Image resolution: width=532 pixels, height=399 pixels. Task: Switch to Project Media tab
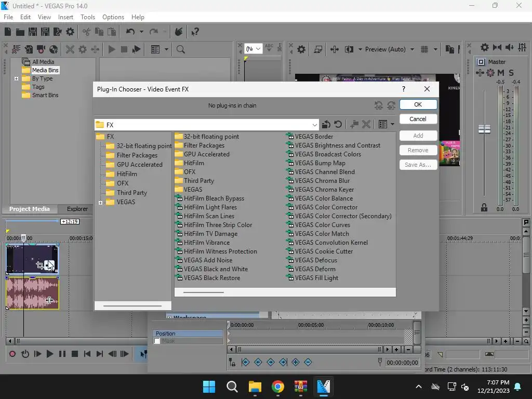[x=30, y=209]
